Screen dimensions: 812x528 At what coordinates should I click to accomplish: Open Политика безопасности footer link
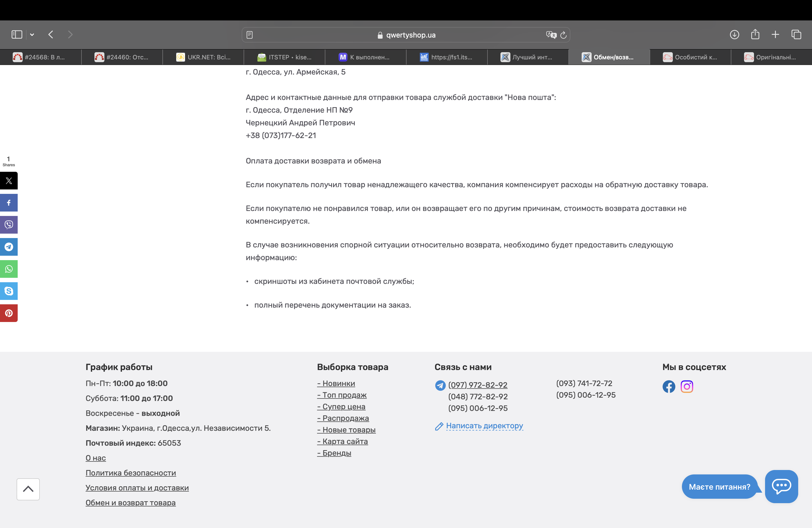tap(131, 473)
